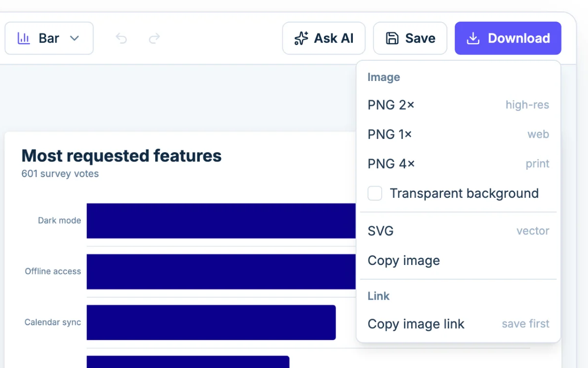
Task: Open the Ask AI assistant
Action: pyautogui.click(x=324, y=38)
